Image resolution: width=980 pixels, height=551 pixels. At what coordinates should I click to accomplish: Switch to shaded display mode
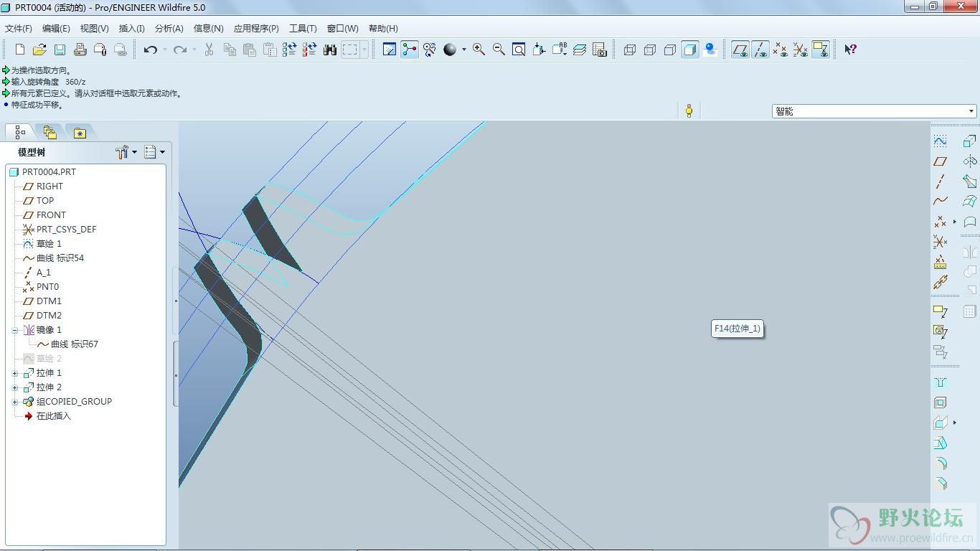click(690, 50)
